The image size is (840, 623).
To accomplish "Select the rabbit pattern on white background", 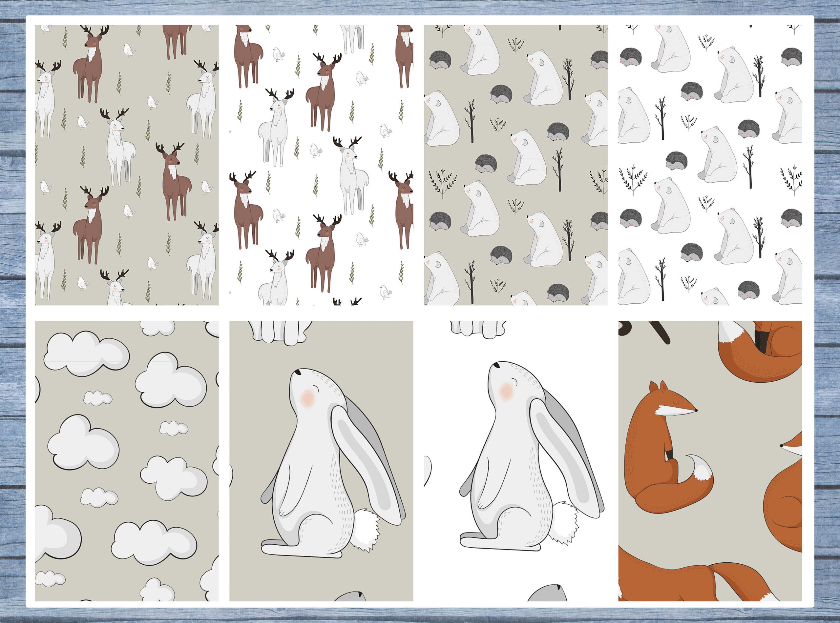I will click(x=515, y=461).
